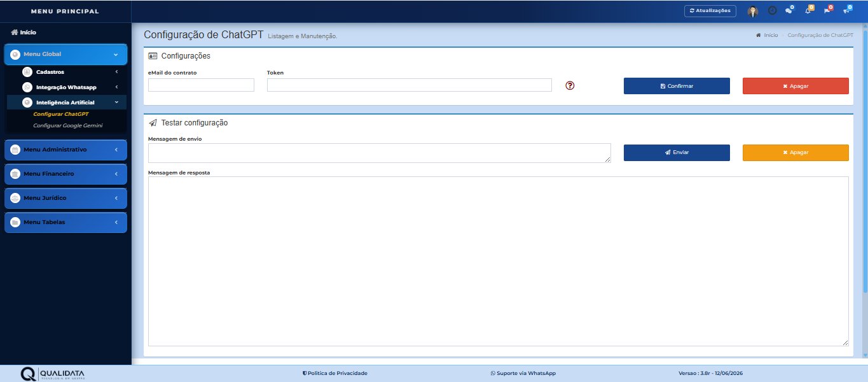Collapse the Inteligência Artificial submenu arrow
This screenshot has height=382, width=868.
[x=116, y=102]
